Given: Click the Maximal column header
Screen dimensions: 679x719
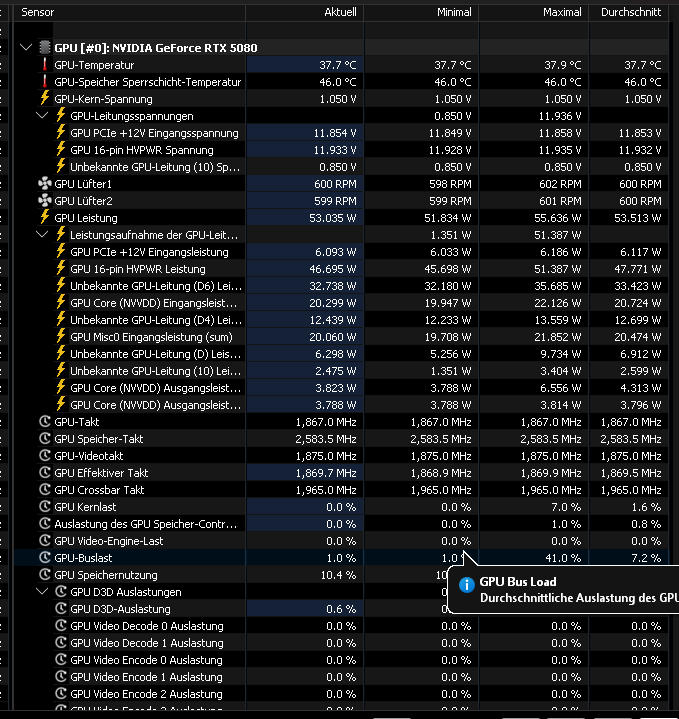Looking at the screenshot, I should coord(534,12).
